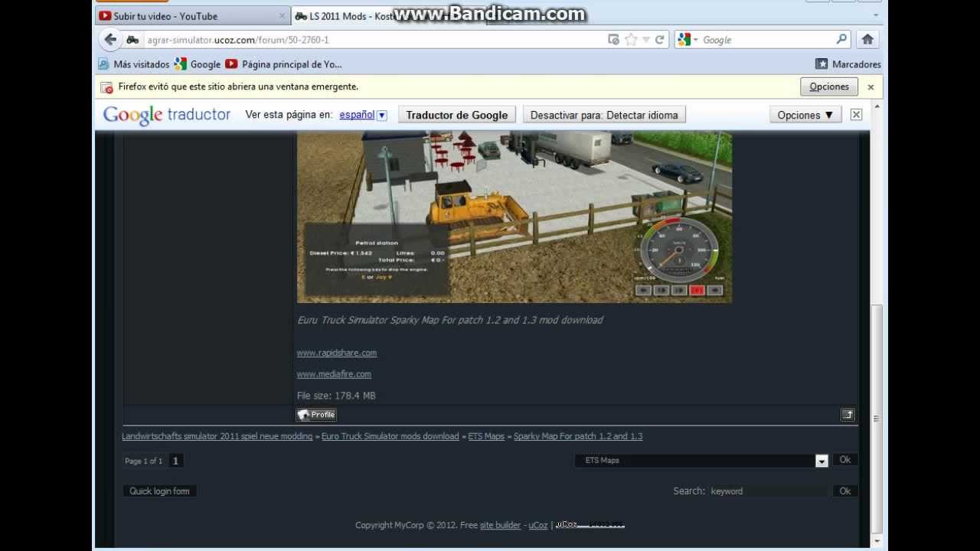Click the scrollbar down arrow
This screenshot has height=551, width=980.
tap(877, 542)
